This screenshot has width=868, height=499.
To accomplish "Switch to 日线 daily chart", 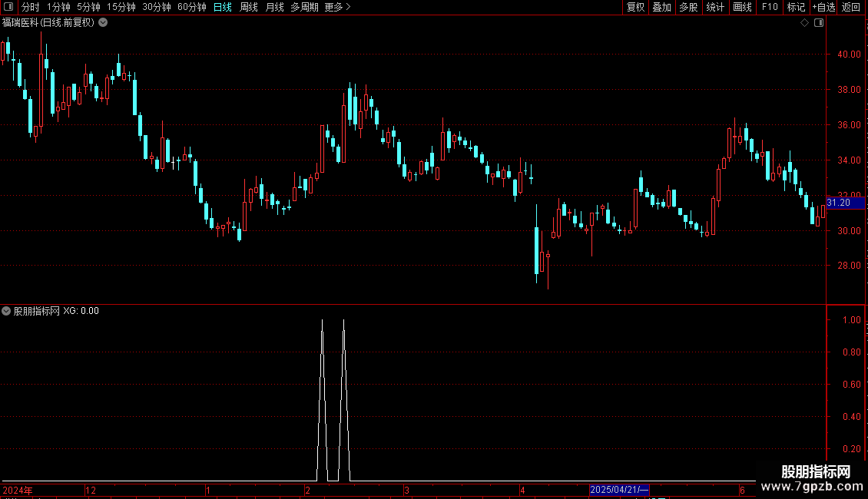I will tap(223, 7).
